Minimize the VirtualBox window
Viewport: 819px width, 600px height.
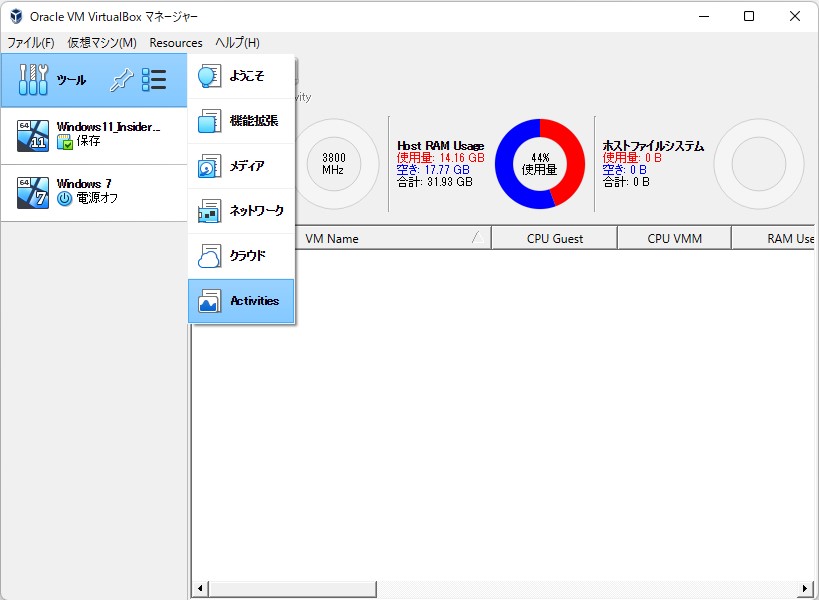pos(704,16)
